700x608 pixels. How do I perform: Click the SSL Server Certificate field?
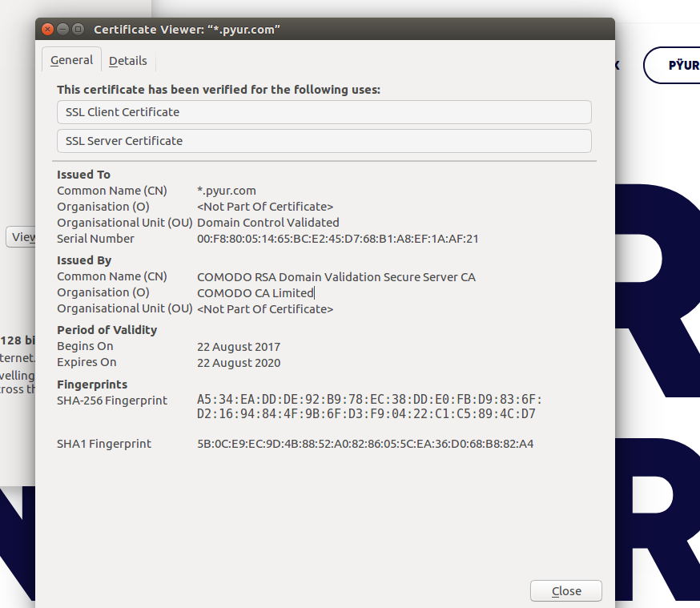(x=324, y=141)
